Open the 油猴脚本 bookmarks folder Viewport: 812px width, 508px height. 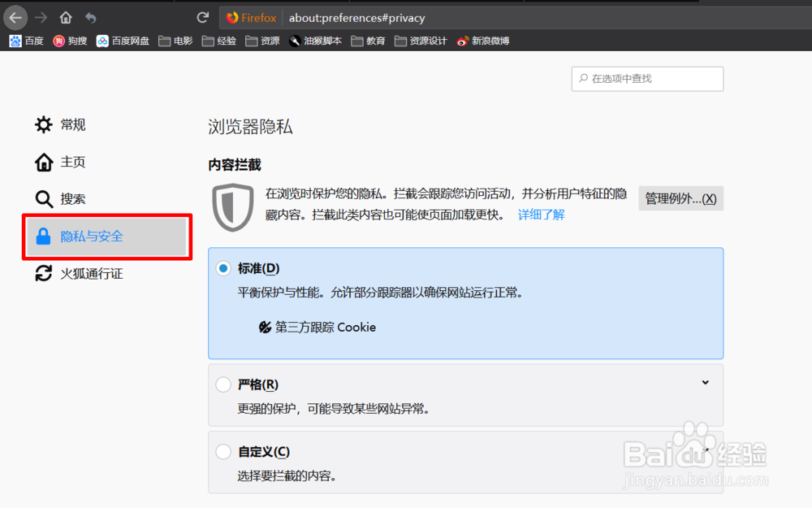[315, 40]
